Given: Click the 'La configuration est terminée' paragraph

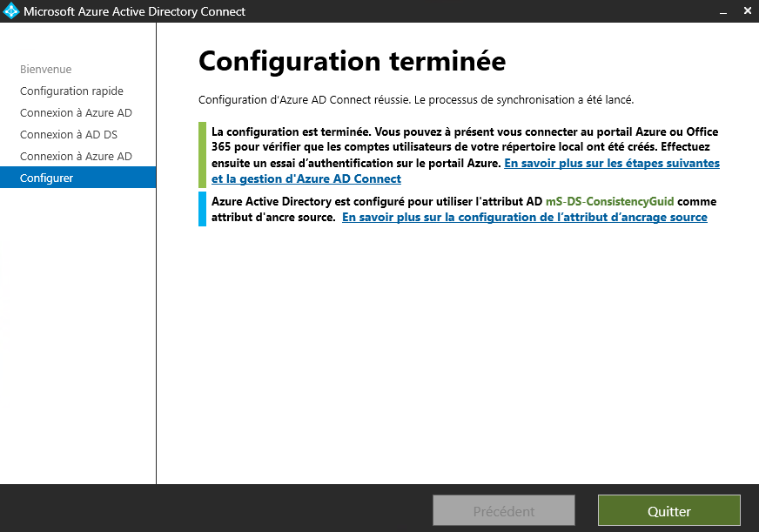Looking at the screenshot, I should pyautogui.click(x=465, y=155).
